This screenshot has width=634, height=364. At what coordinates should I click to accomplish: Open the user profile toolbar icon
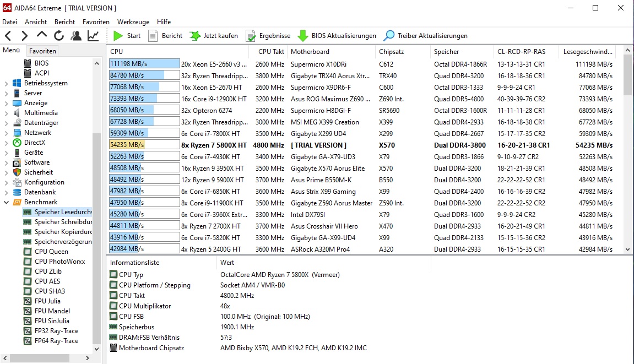pos(75,36)
